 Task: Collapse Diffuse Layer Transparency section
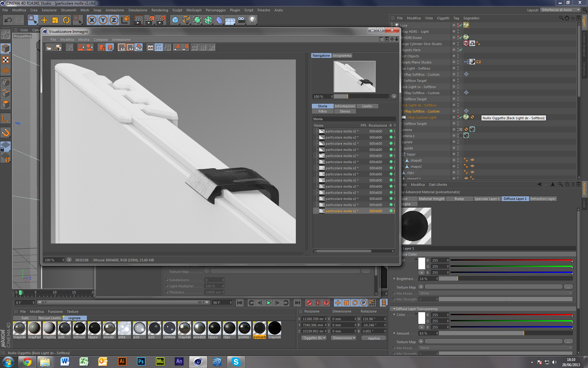[394, 309]
